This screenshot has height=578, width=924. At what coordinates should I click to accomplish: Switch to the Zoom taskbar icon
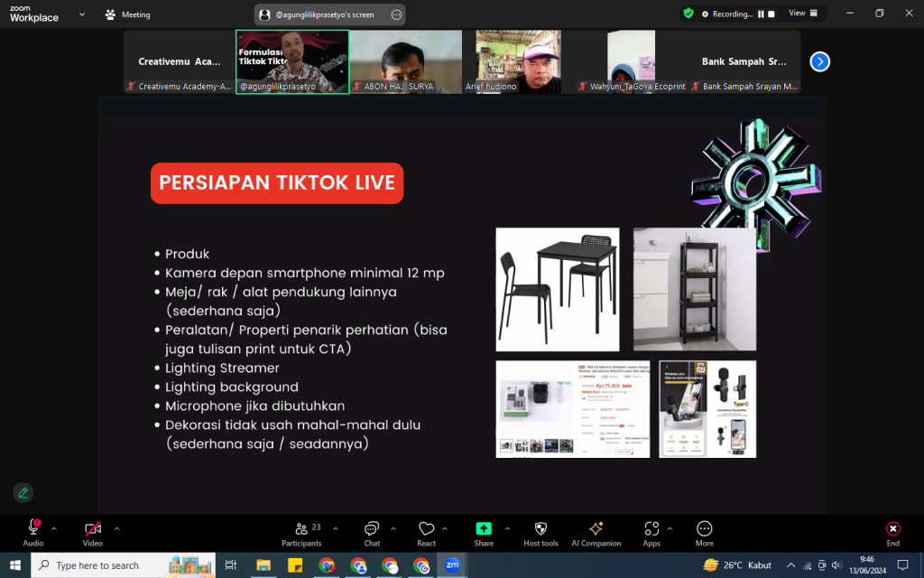pyautogui.click(x=453, y=565)
